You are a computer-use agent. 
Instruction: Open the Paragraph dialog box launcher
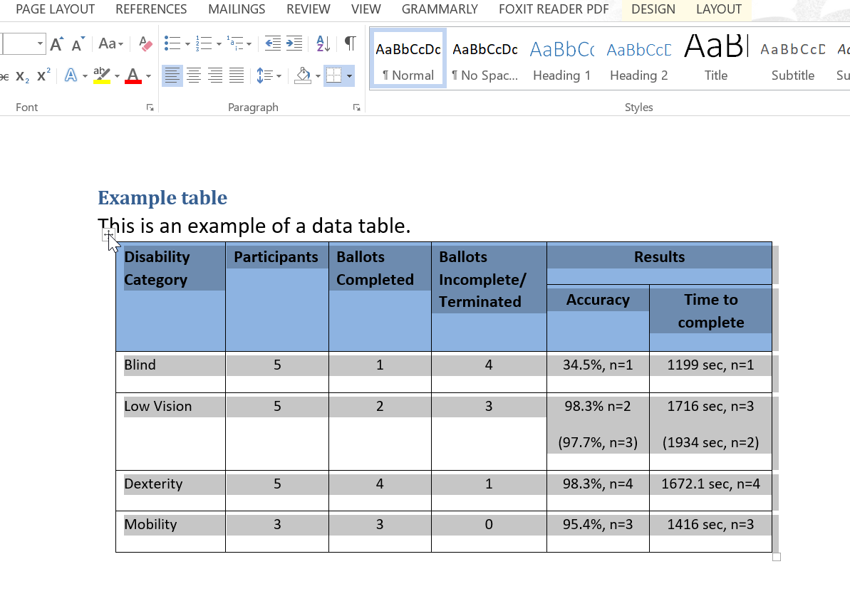356,107
